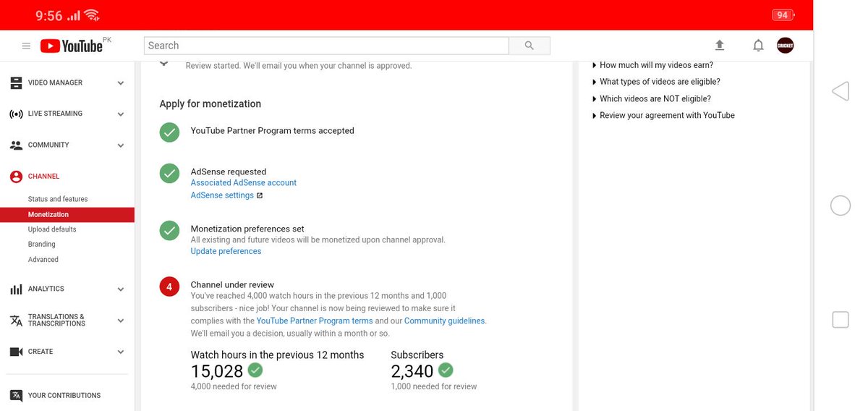Click the Update preferences link
The image size is (868, 411).
pos(226,251)
